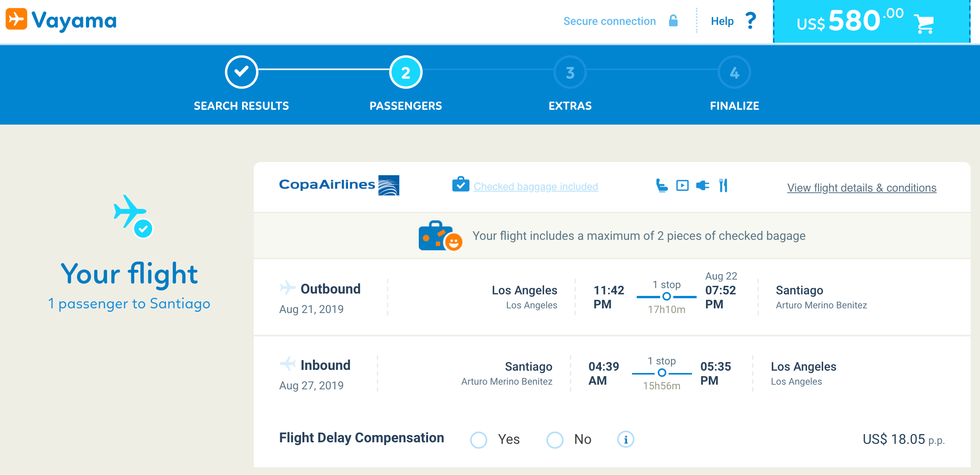
Task: Click the meal cutlery amenity icon
Action: coord(723,185)
